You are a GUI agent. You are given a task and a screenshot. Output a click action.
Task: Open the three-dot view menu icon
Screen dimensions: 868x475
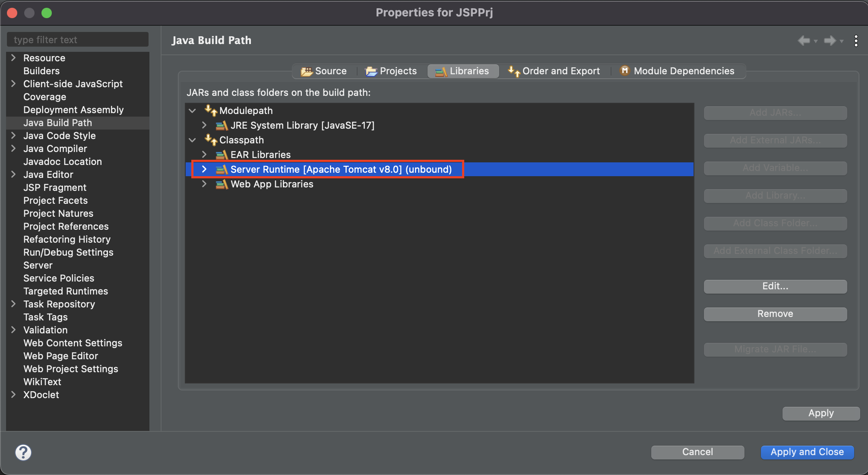856,41
